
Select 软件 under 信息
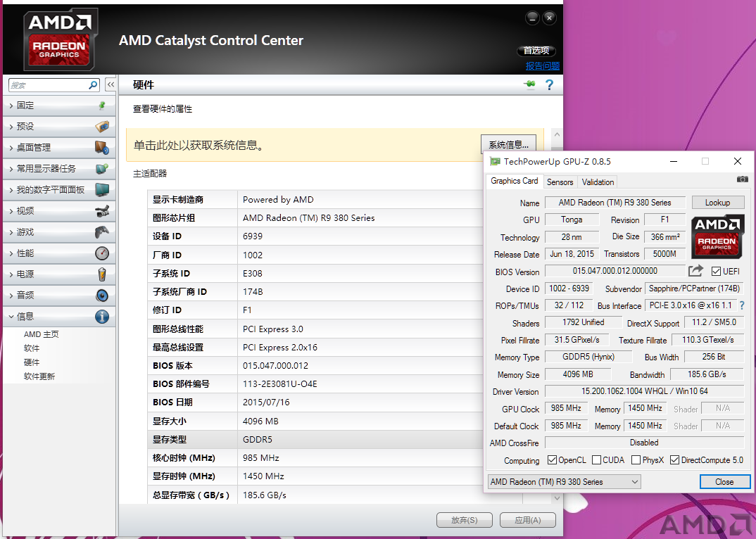point(32,348)
